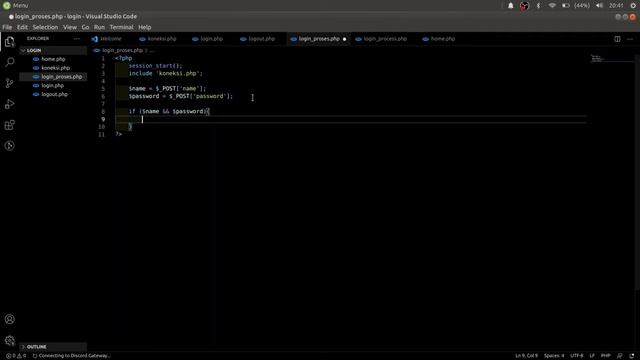Viewport: 640px width, 360px height.
Task: Click login_proses.php in the breadcrumb
Action: (122, 51)
